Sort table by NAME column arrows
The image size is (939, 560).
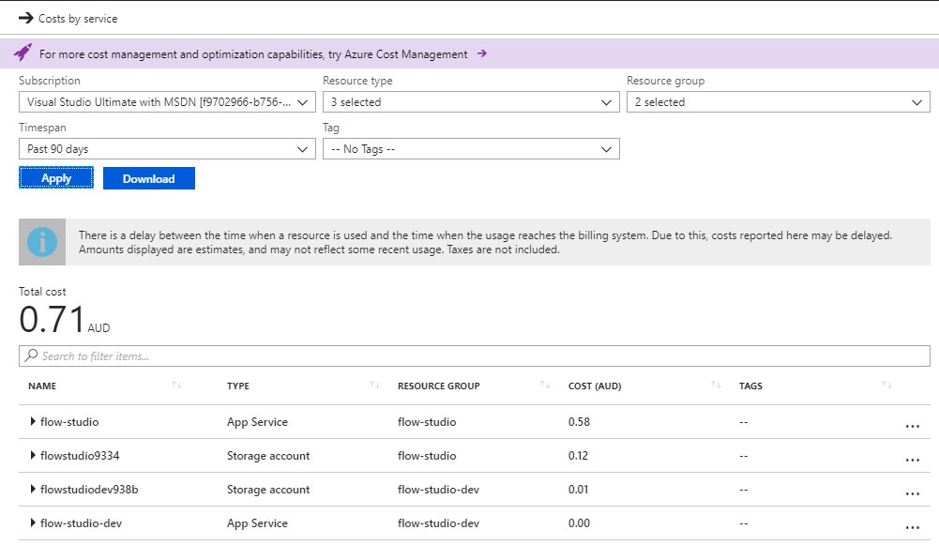pyautogui.click(x=176, y=385)
